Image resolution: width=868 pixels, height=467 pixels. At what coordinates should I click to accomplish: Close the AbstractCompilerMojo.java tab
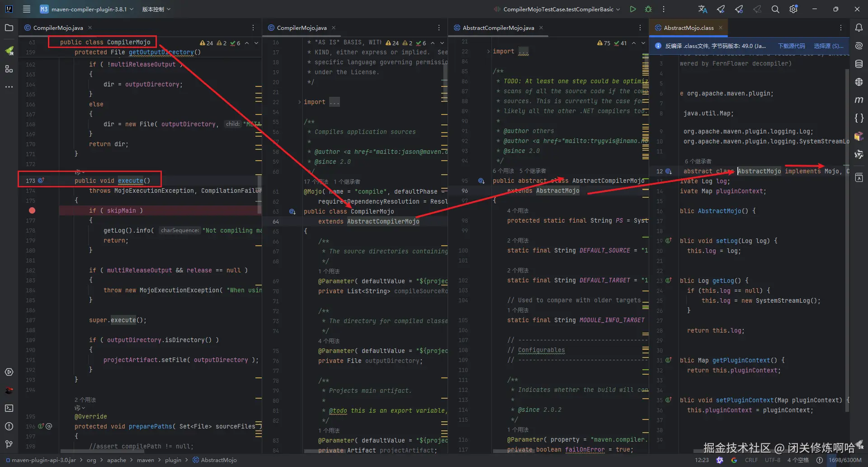[541, 28]
